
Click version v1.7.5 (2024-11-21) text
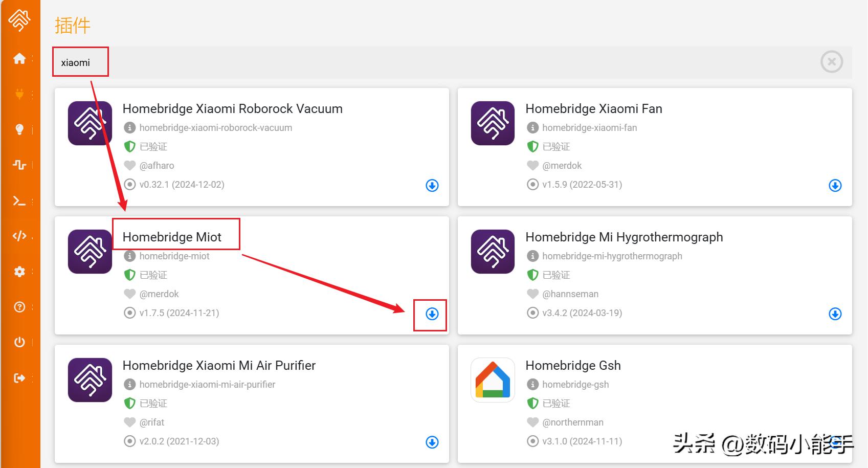[x=179, y=313]
